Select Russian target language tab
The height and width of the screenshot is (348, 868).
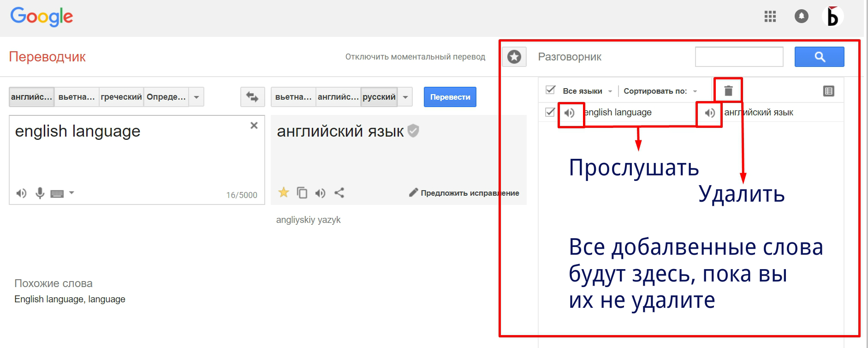(379, 97)
